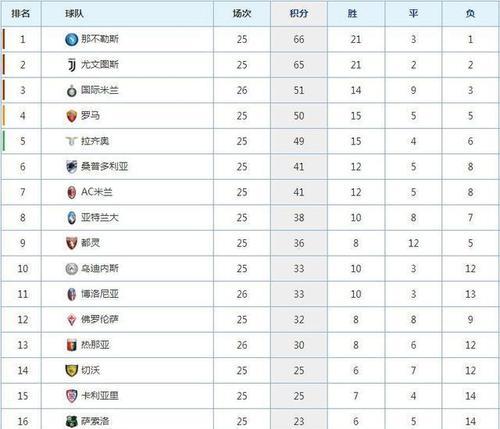
Task: Sort by the 积分 points column header
Action: point(299,13)
